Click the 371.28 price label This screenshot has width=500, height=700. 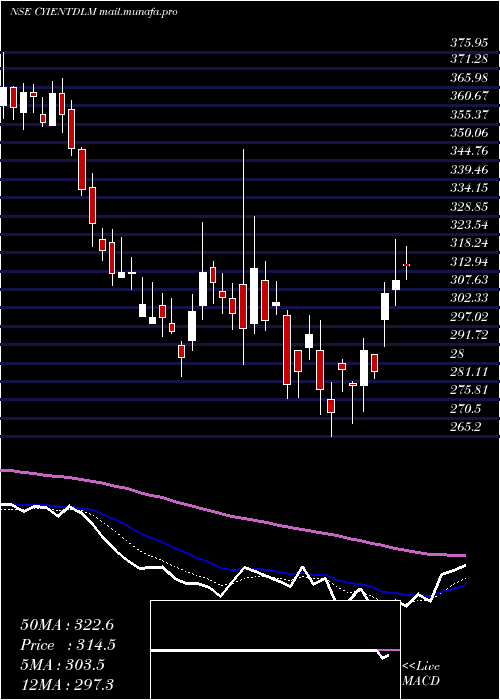[x=469, y=58]
